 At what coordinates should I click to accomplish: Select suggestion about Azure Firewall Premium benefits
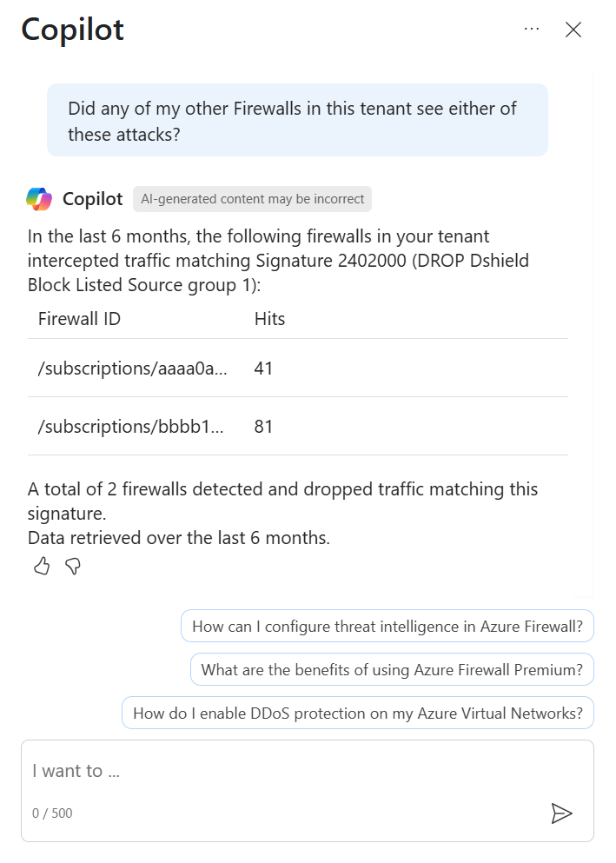(x=392, y=669)
